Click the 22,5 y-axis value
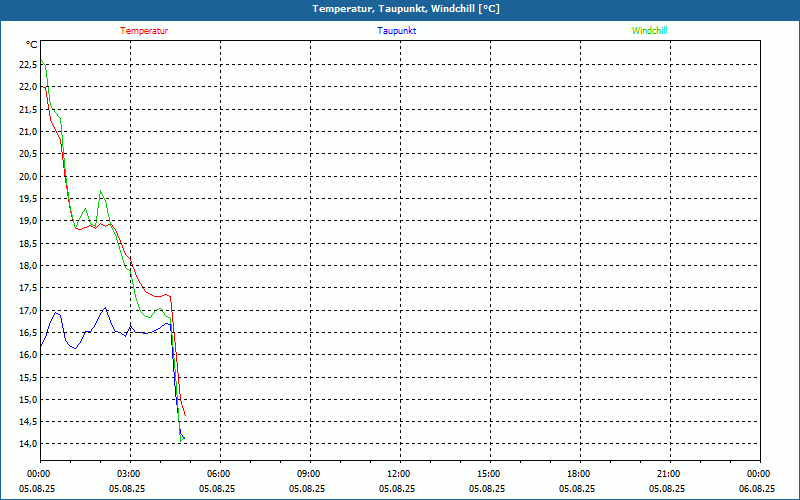Viewport: 800px width, 500px height. (x=28, y=64)
